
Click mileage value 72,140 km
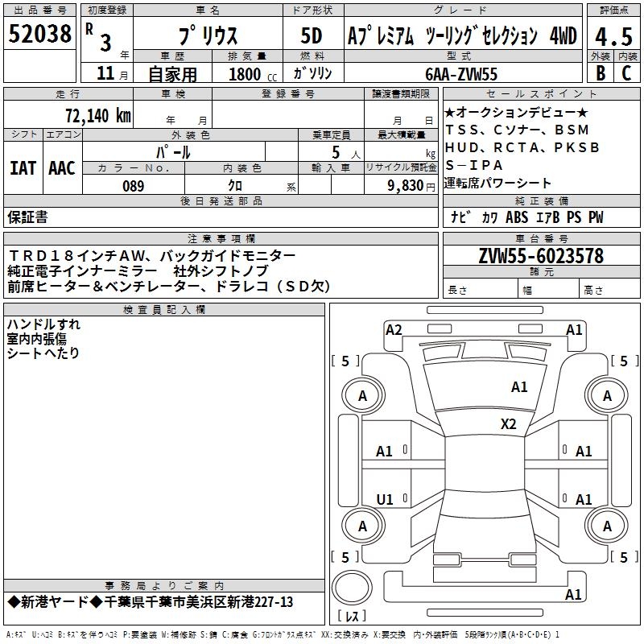click(x=98, y=115)
